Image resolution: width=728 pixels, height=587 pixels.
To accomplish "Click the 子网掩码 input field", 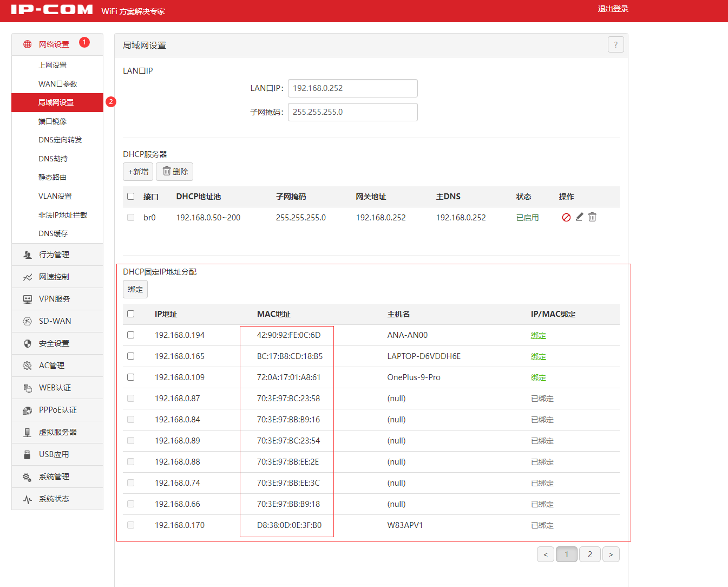I will pyautogui.click(x=353, y=112).
